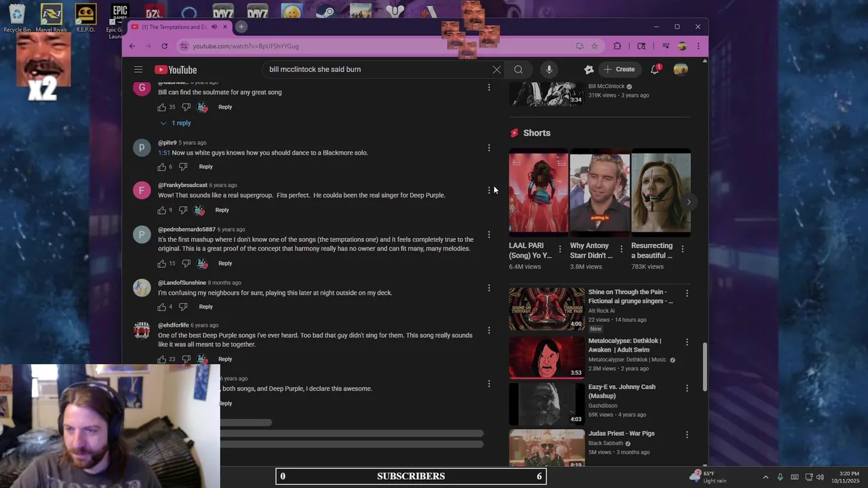
Task: Open options for @pite9's comment
Action: coord(489,148)
